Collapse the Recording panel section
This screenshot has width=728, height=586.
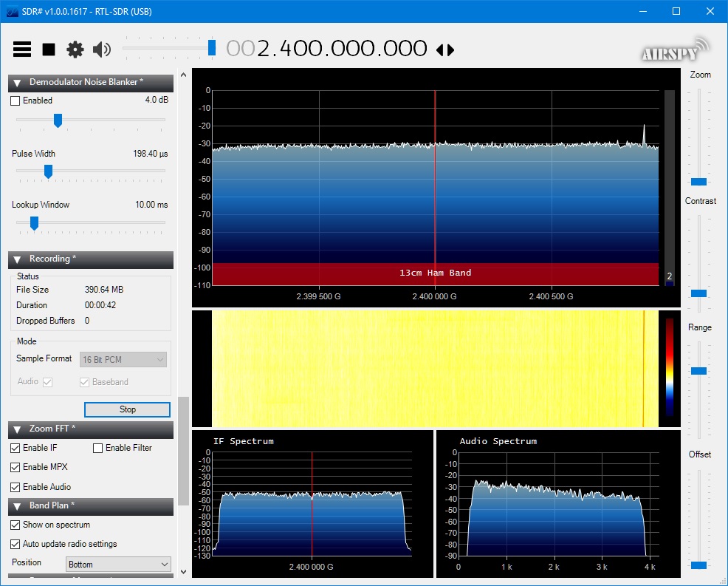(17, 259)
